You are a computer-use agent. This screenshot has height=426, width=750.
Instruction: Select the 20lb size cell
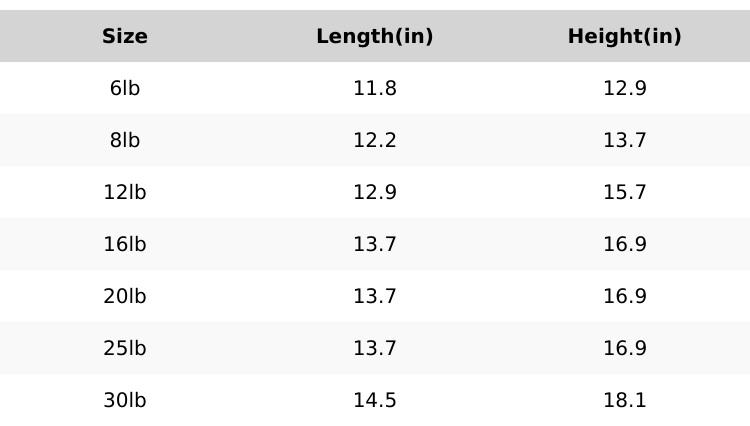125,297
